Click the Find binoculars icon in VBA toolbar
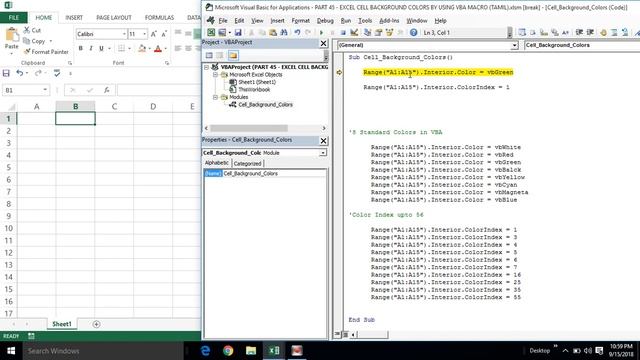The image size is (640, 360). [x=284, y=32]
